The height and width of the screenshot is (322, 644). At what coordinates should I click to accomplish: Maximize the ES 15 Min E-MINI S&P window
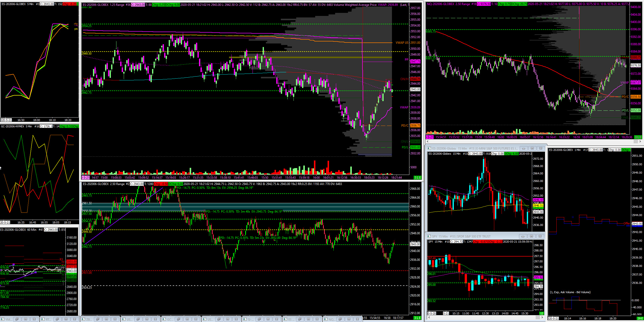tap(532, 148)
